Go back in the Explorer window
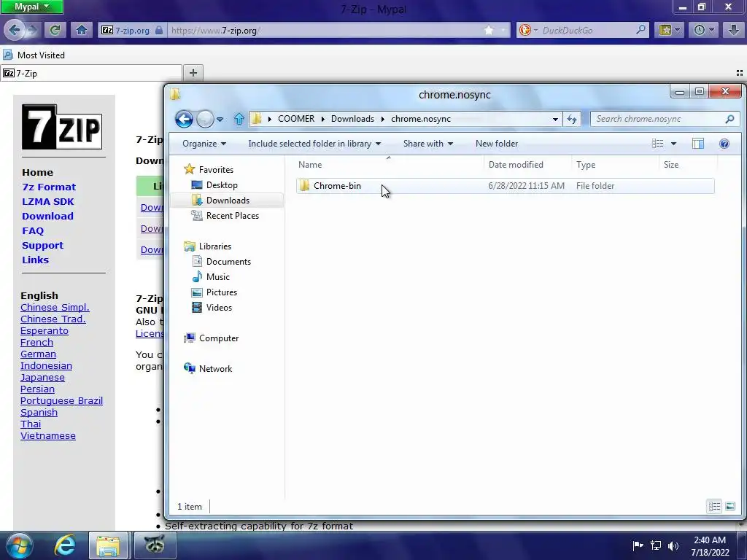Image resolution: width=747 pixels, height=560 pixels. [x=184, y=119]
